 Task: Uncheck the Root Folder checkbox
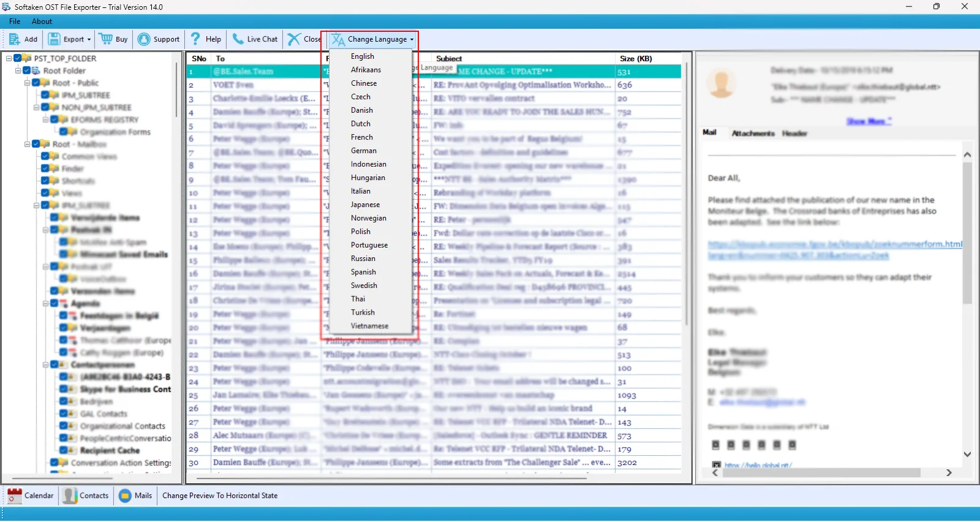tap(27, 70)
